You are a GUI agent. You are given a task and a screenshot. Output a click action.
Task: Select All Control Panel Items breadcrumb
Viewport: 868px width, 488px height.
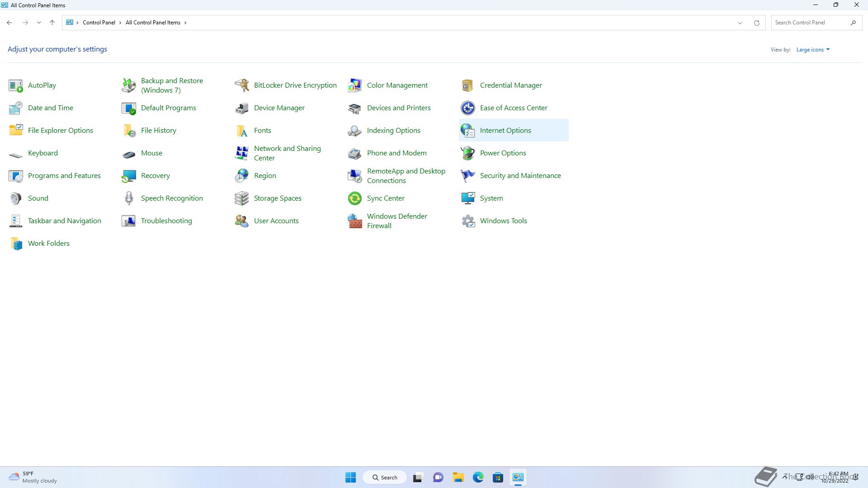(153, 23)
